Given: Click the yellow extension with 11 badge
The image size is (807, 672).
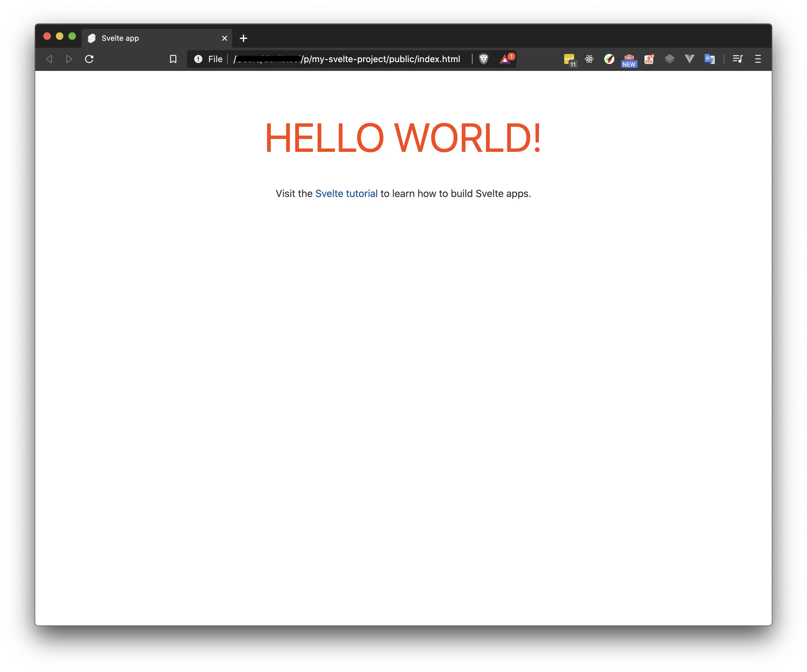Looking at the screenshot, I should (569, 59).
